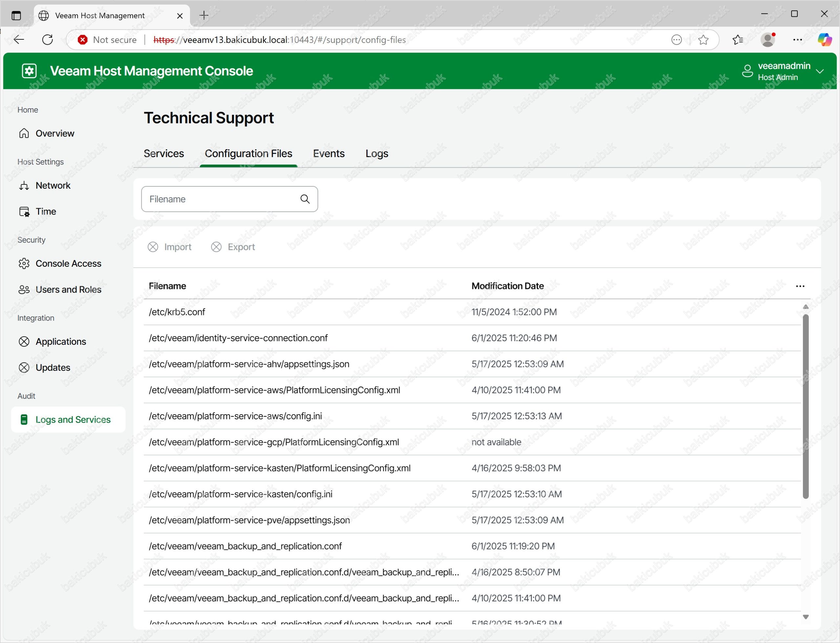The height and width of the screenshot is (643, 840).
Task: Sort by Modification Date column header
Action: tap(507, 286)
